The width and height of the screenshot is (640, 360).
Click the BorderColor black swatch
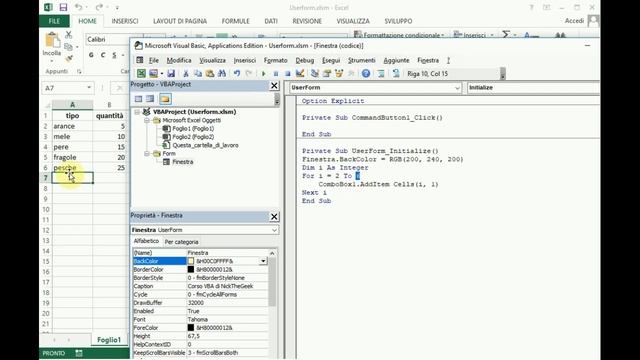[191, 269]
